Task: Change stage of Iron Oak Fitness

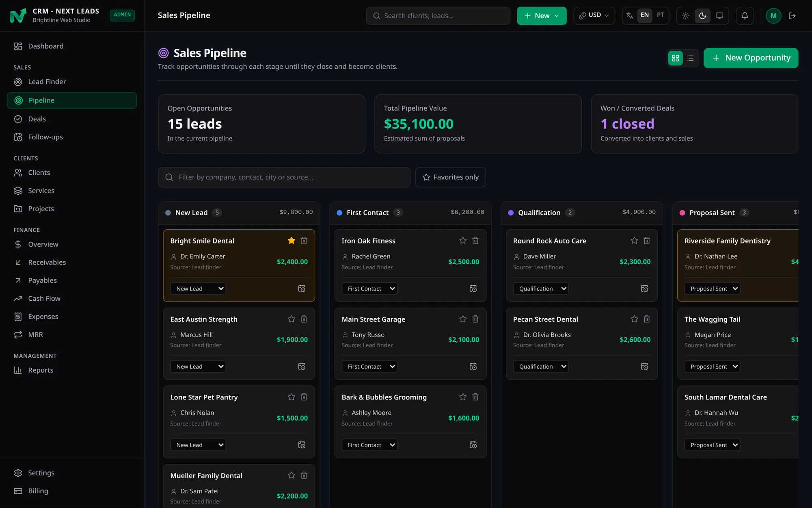Action: 369,289
